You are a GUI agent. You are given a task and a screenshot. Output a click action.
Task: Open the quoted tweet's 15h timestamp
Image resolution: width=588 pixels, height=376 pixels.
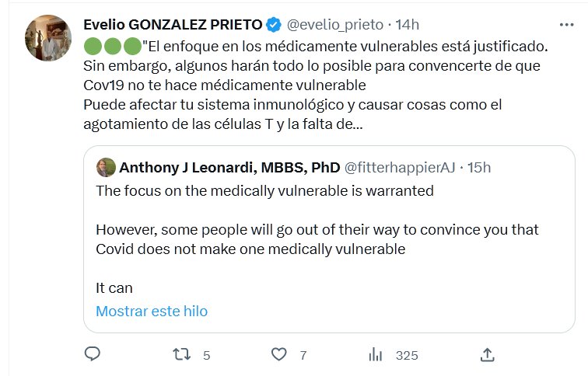pos(478,167)
